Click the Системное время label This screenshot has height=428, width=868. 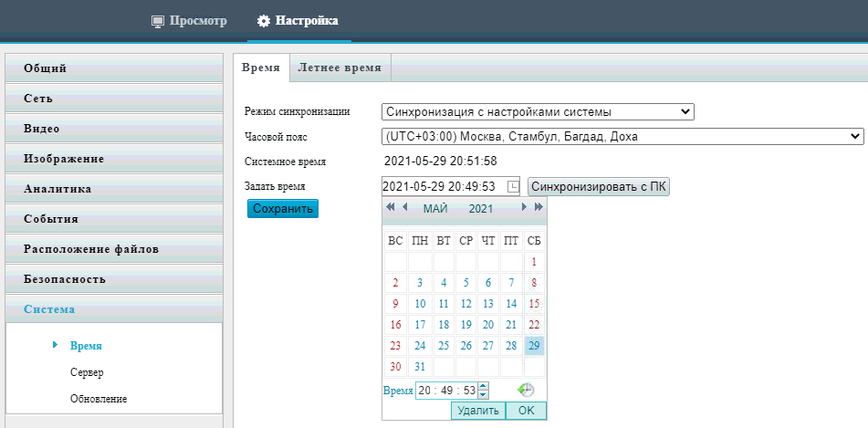tap(285, 162)
